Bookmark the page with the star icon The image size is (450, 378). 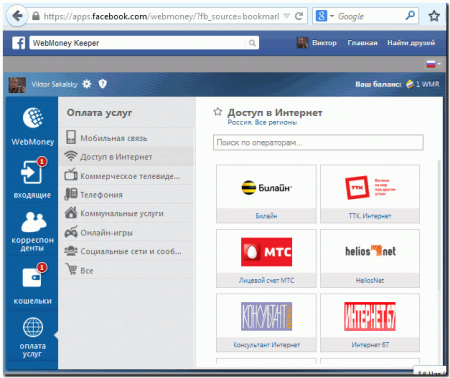(x=434, y=16)
